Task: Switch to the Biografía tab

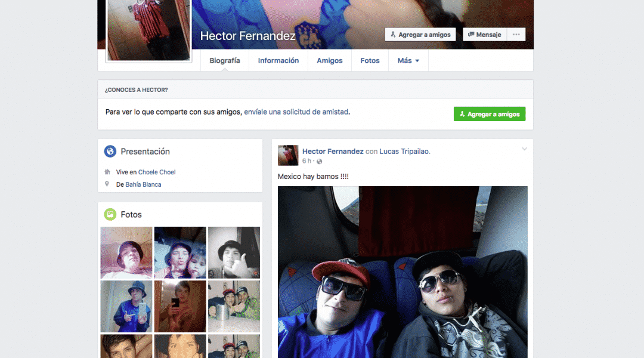Action: 225,60
